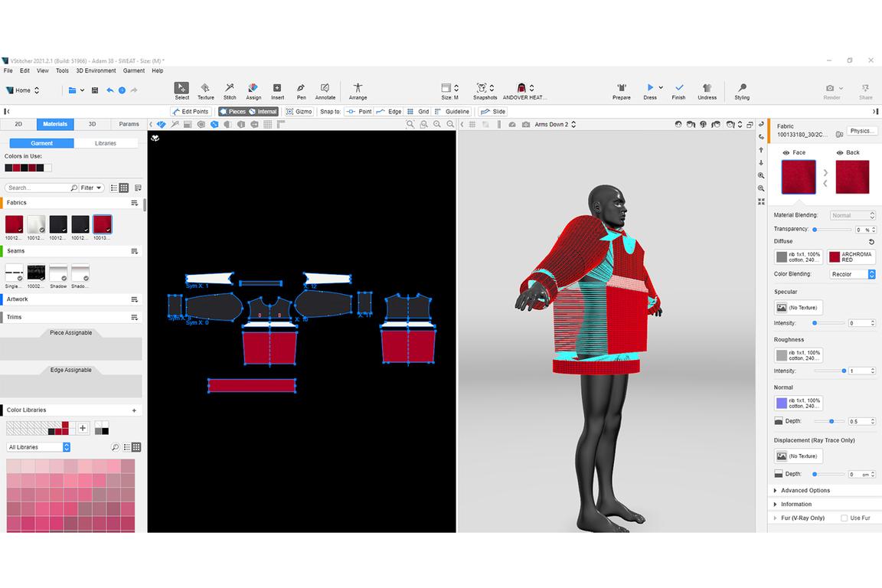Screen dimensions: 882x588
Task: Click the Arrange avatar icon
Action: point(358,89)
